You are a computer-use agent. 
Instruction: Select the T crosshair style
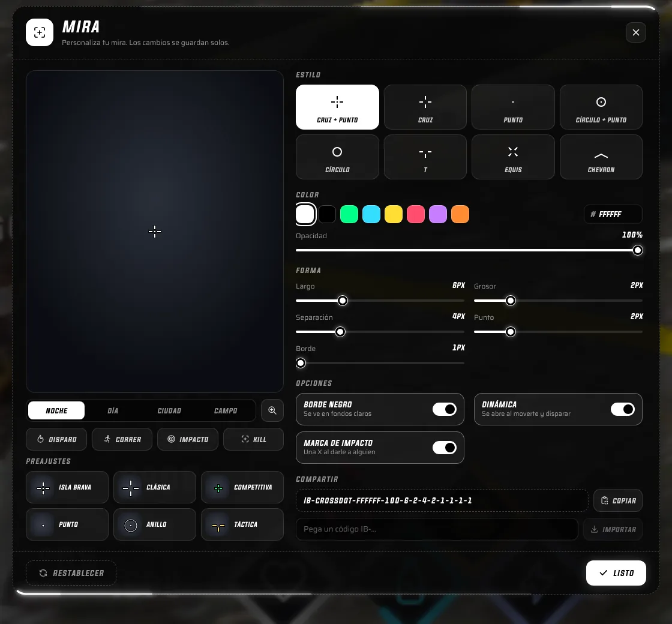click(x=425, y=157)
